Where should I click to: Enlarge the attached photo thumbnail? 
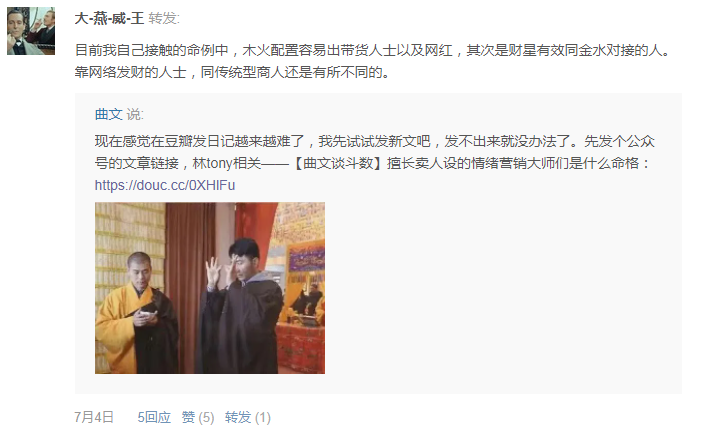[x=210, y=288]
